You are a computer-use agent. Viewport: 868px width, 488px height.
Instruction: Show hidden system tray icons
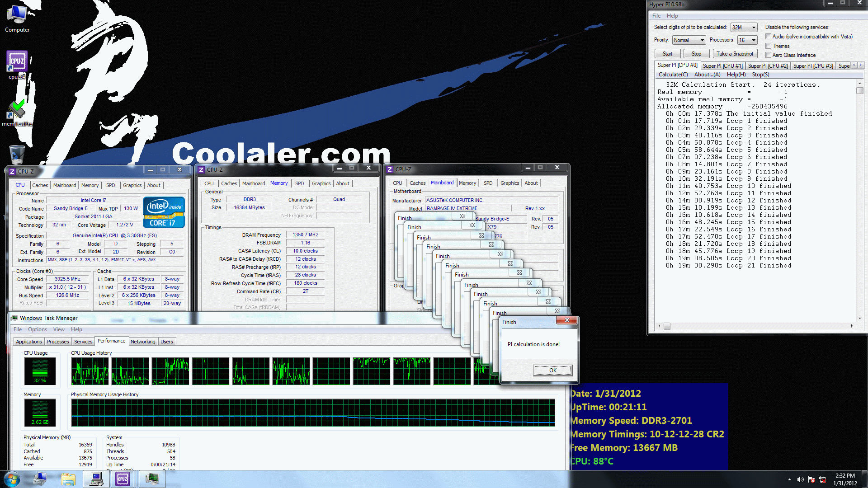pyautogui.click(x=789, y=479)
